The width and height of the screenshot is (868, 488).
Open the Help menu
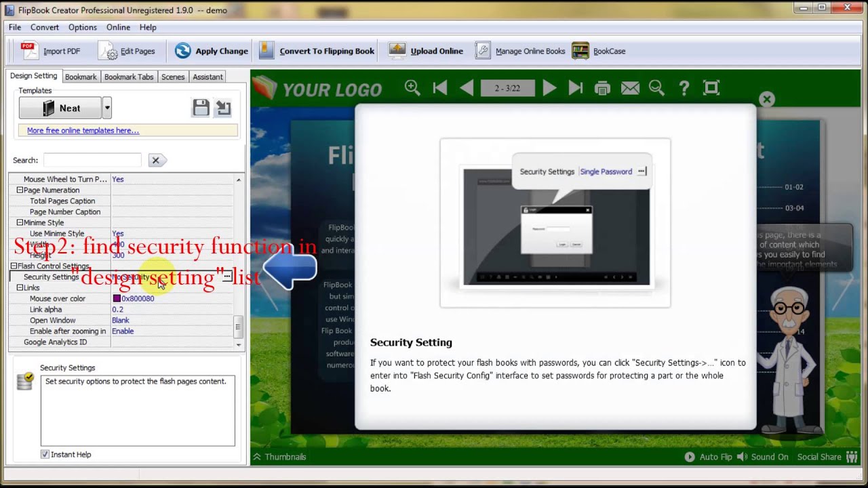click(x=148, y=27)
